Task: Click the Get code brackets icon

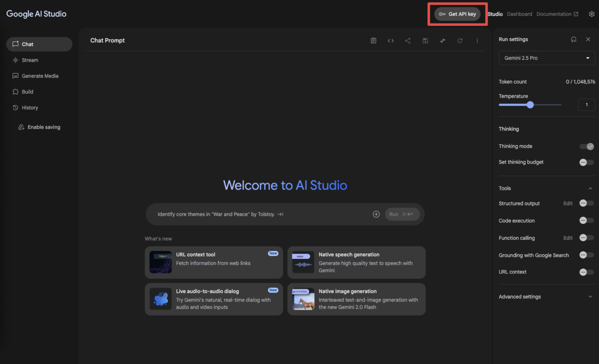Action: coord(391,41)
